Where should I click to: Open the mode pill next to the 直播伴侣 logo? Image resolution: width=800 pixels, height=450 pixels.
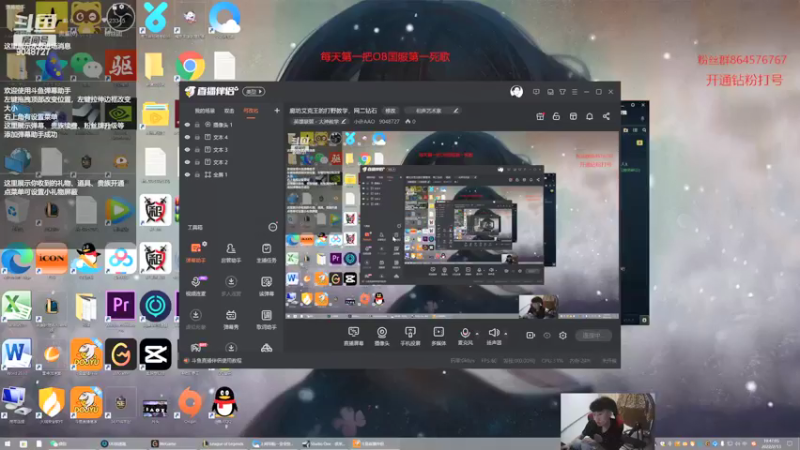(x=254, y=92)
